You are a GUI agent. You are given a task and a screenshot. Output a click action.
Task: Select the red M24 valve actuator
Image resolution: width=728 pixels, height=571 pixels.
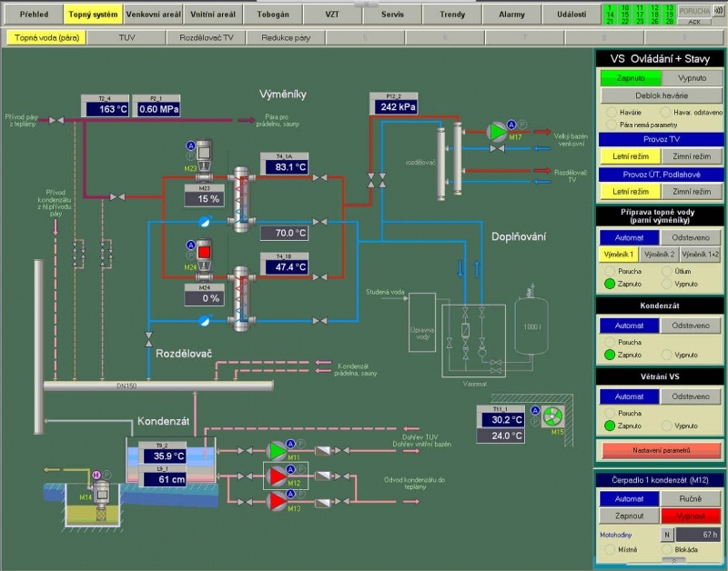(204, 255)
